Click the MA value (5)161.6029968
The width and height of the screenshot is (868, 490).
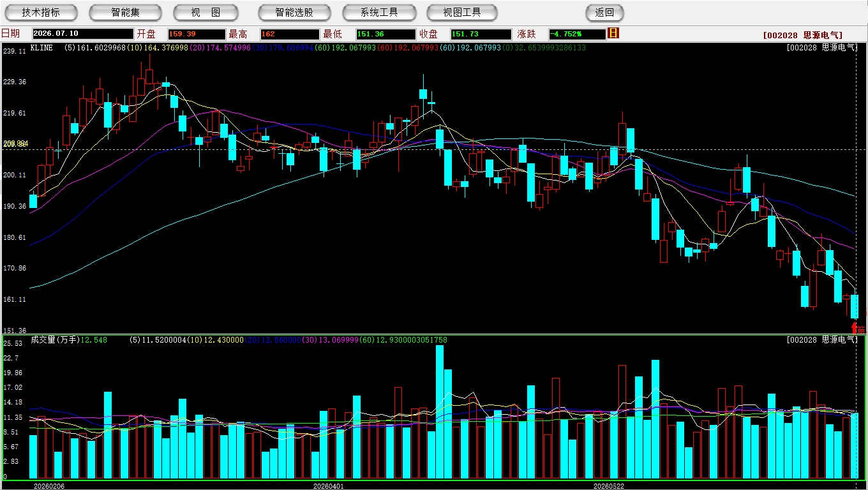coord(95,48)
